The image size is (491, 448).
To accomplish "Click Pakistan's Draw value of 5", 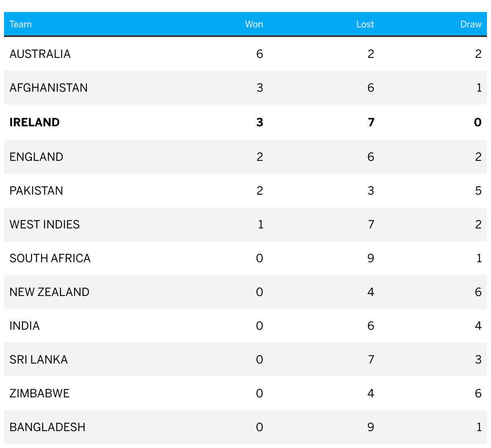I will click(478, 191).
